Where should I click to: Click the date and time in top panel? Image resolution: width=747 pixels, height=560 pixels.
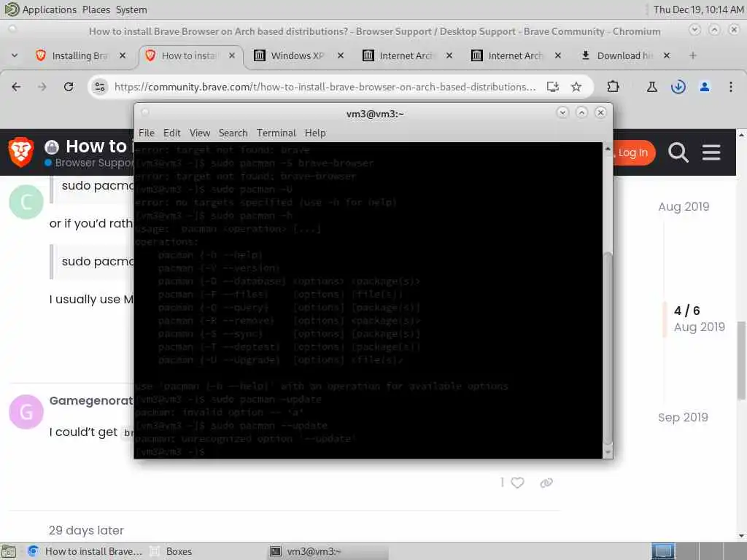[x=698, y=9]
